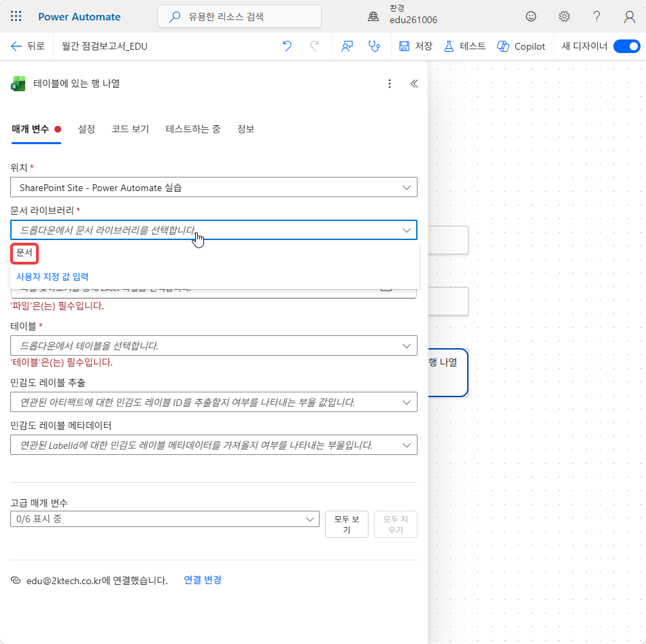This screenshot has height=644, width=646.
Task: Switch to the 코드 보기 tab
Action: (x=130, y=129)
